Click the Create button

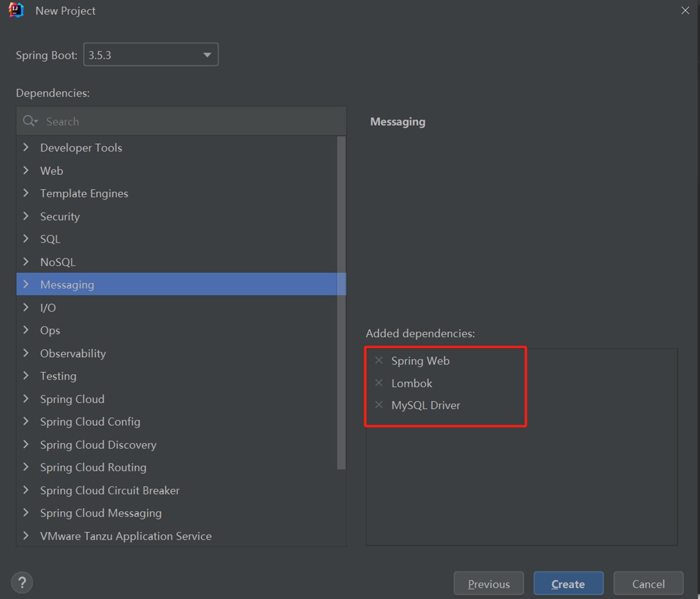[x=568, y=583]
